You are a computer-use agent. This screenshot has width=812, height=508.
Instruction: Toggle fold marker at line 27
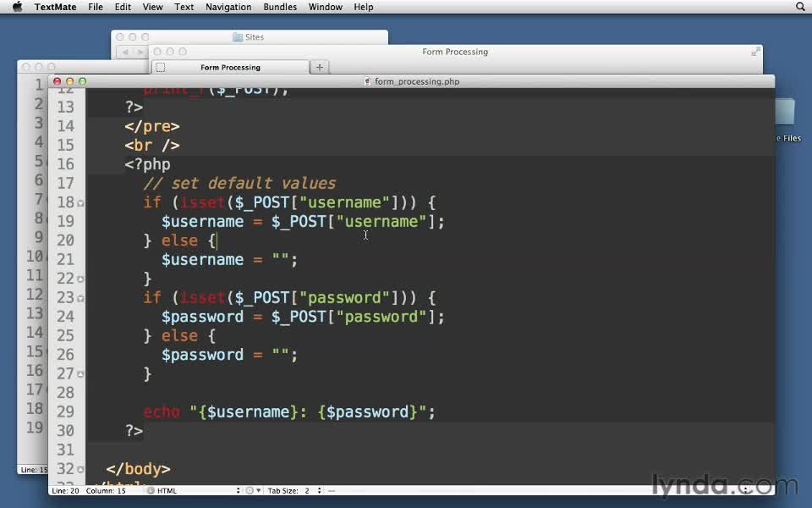(x=81, y=374)
